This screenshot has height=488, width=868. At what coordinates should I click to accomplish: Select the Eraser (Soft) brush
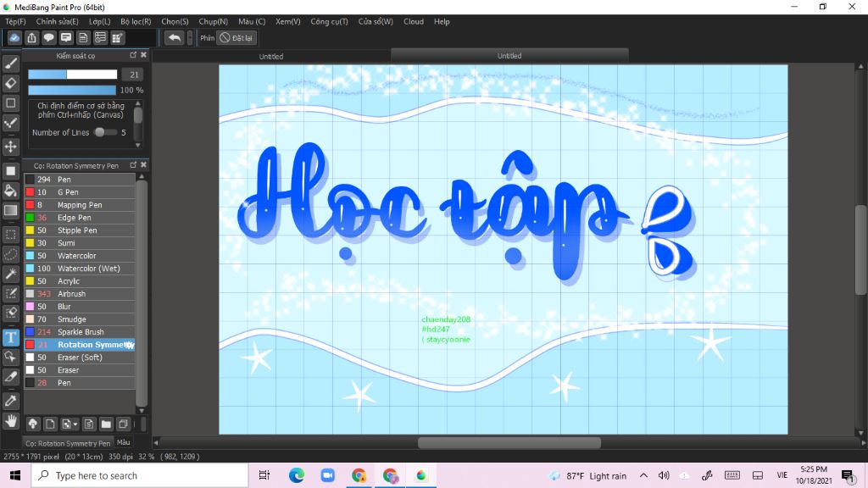click(79, 358)
